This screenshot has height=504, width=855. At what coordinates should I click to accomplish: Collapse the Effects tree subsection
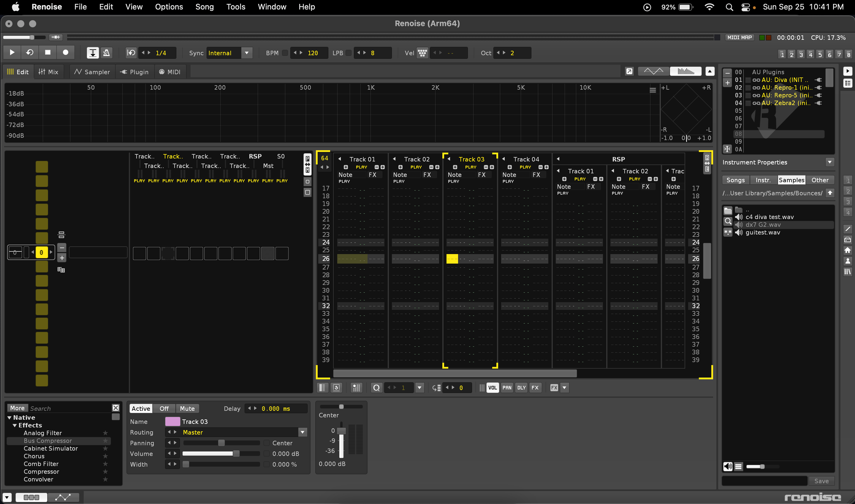[15, 425]
